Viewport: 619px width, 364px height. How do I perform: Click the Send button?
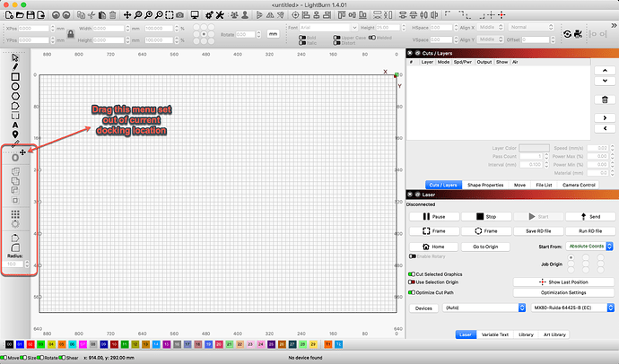click(x=590, y=216)
